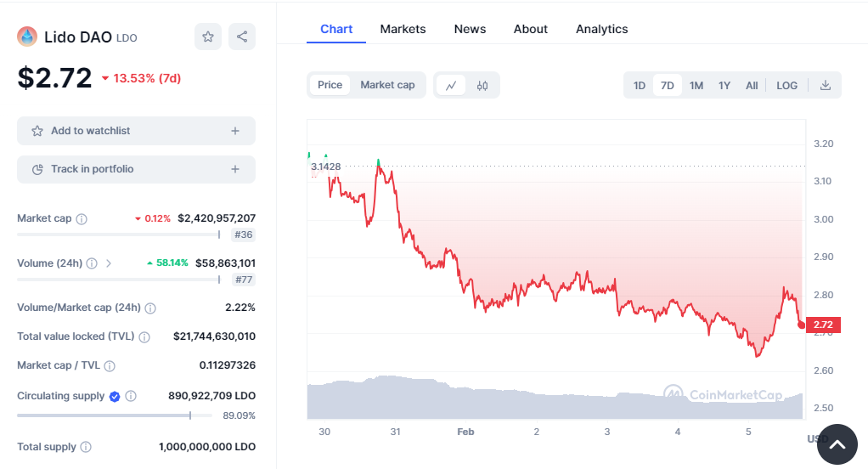Open the Analytics tab
The height and width of the screenshot is (469, 868).
point(601,29)
